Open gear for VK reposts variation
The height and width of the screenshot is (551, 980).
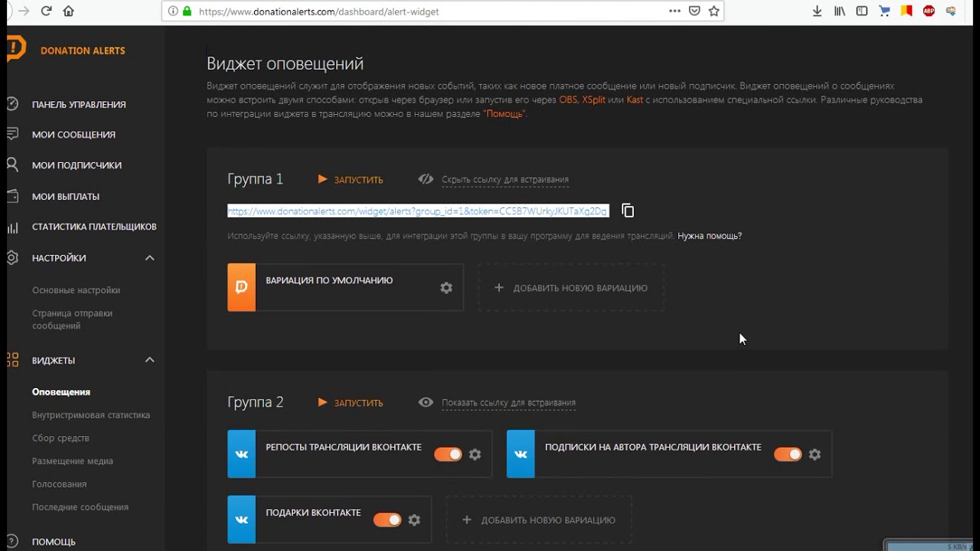tap(475, 455)
